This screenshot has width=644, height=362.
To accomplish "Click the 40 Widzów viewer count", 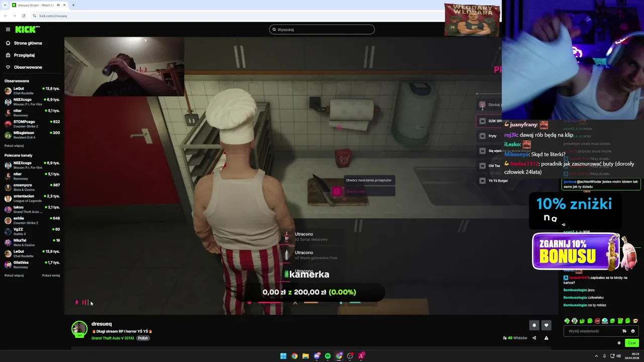I will 515,338.
